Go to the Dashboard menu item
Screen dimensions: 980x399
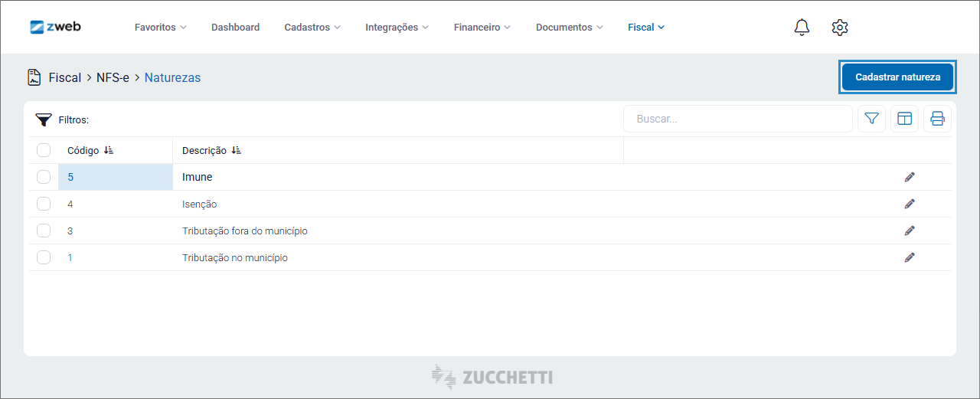coord(235,28)
